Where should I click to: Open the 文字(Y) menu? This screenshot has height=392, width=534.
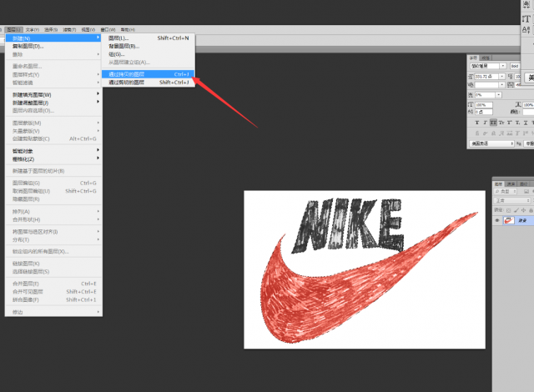tap(32, 29)
